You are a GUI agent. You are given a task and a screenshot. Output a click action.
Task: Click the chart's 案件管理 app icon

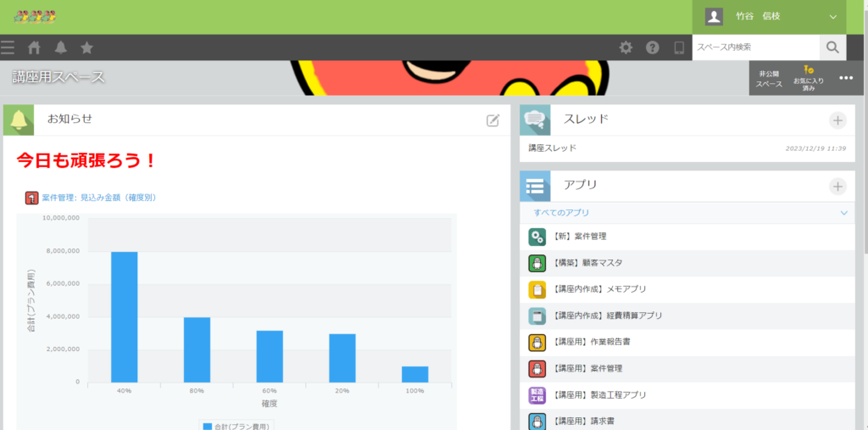tap(31, 198)
